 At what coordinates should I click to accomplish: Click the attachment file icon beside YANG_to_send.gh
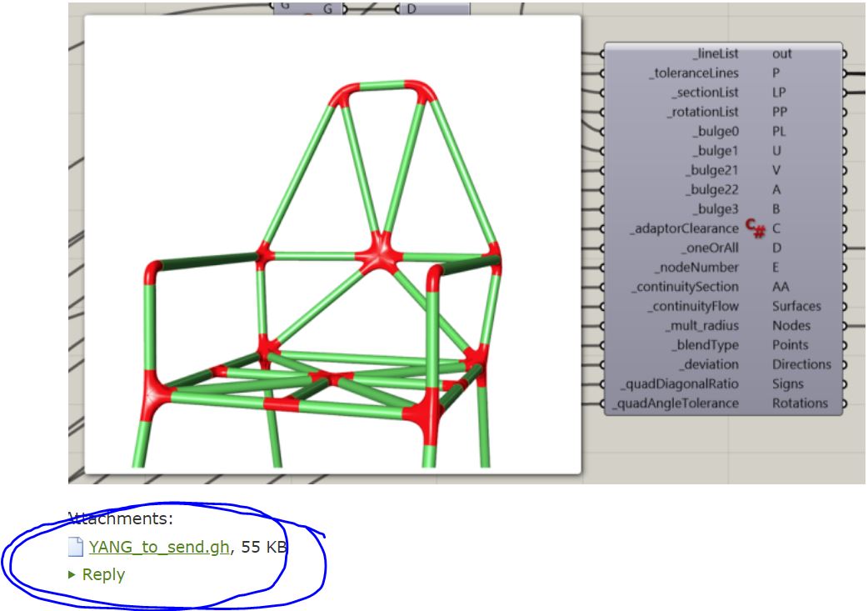(x=77, y=548)
